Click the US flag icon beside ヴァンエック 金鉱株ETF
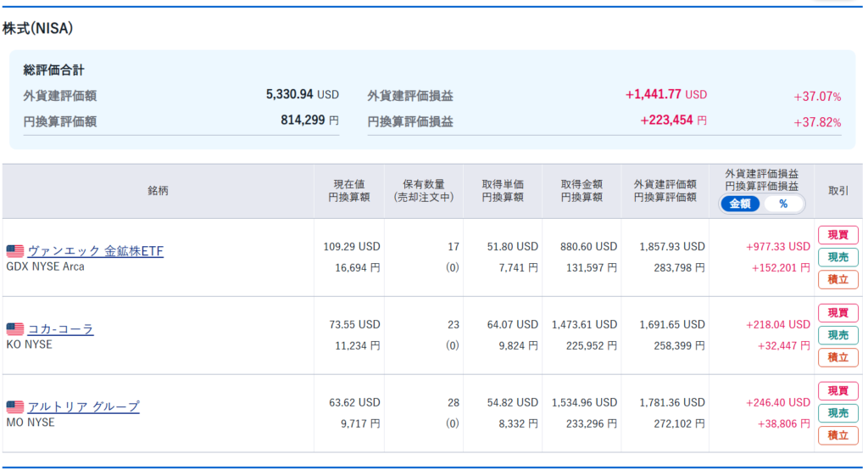Image resolution: width=868 pixels, height=476 pixels. (x=15, y=251)
